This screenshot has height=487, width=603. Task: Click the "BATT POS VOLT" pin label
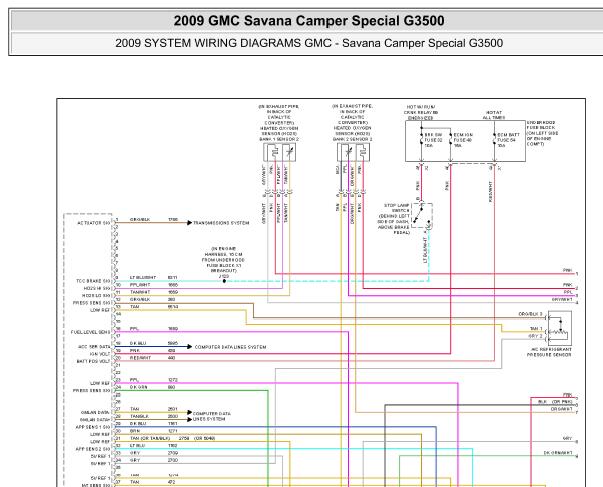point(93,362)
